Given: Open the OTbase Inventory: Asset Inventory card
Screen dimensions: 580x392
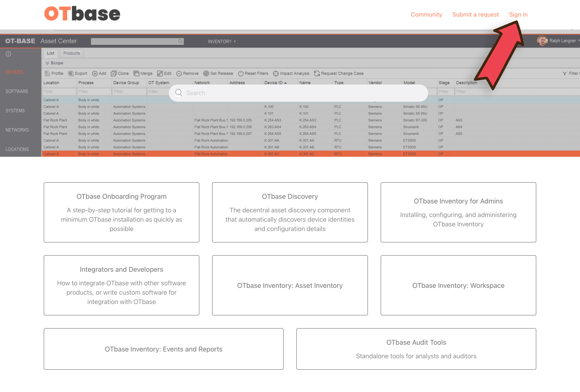Looking at the screenshot, I should pyautogui.click(x=290, y=285).
